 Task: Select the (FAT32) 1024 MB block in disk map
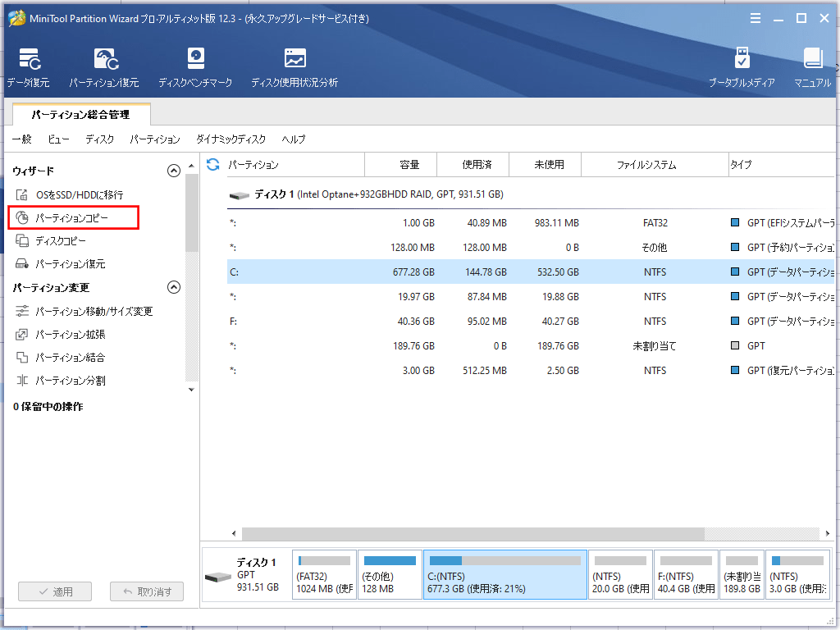coord(325,575)
